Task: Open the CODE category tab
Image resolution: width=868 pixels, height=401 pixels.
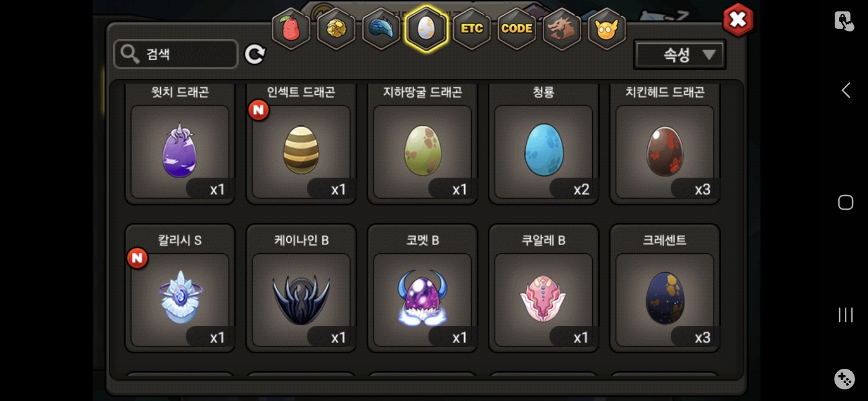Action: [x=517, y=29]
